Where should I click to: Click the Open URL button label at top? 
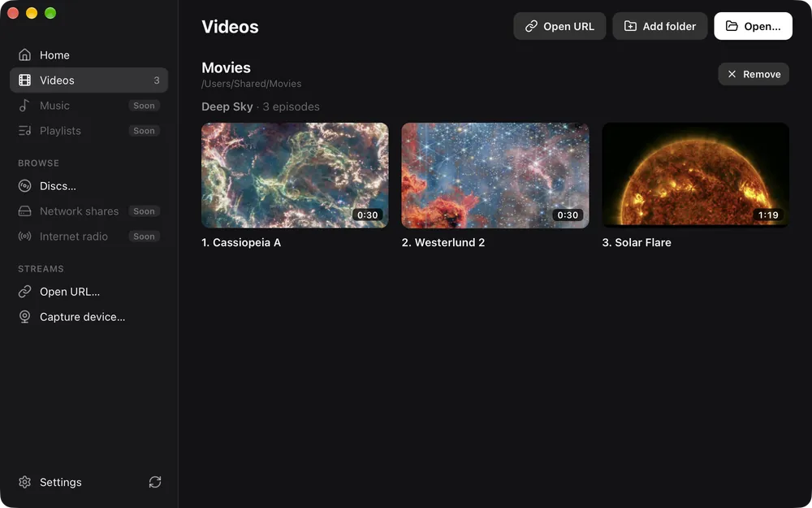[x=568, y=27]
